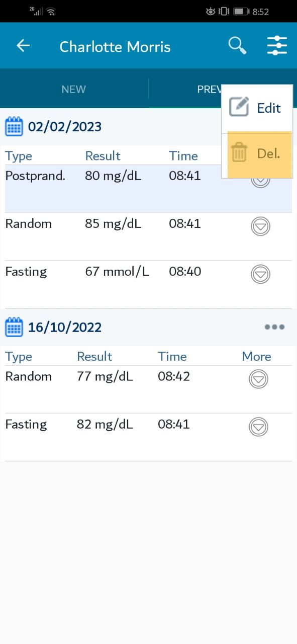The width and height of the screenshot is (297, 644).
Task: Expand more options for Fasting 67 mmol/L
Action: click(260, 274)
